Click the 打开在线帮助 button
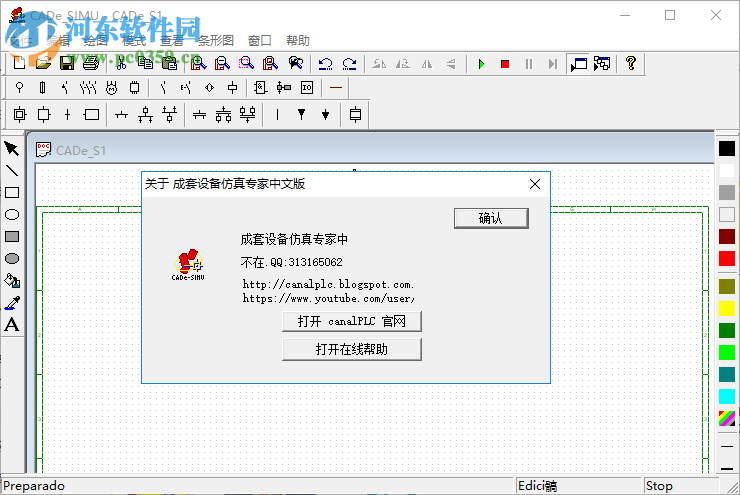Screen dimensions: 740x495 [x=352, y=349]
